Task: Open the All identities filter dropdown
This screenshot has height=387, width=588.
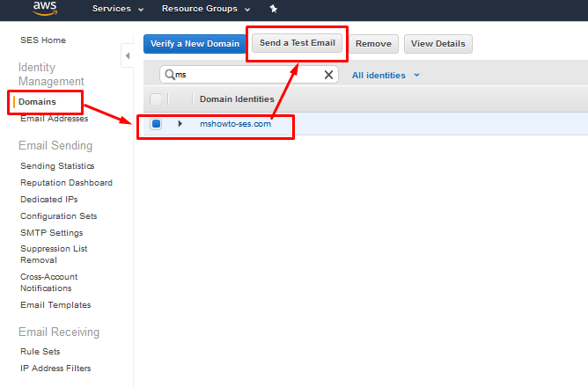Action: click(x=386, y=76)
